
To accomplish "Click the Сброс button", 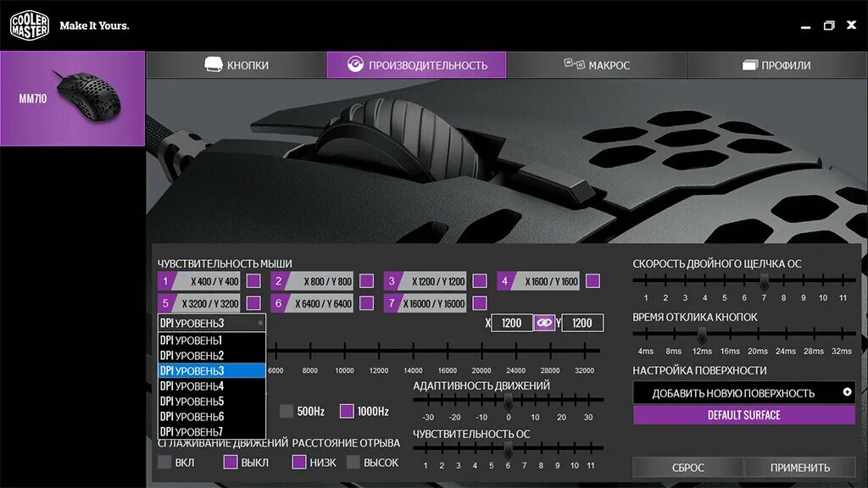I will coord(688,468).
